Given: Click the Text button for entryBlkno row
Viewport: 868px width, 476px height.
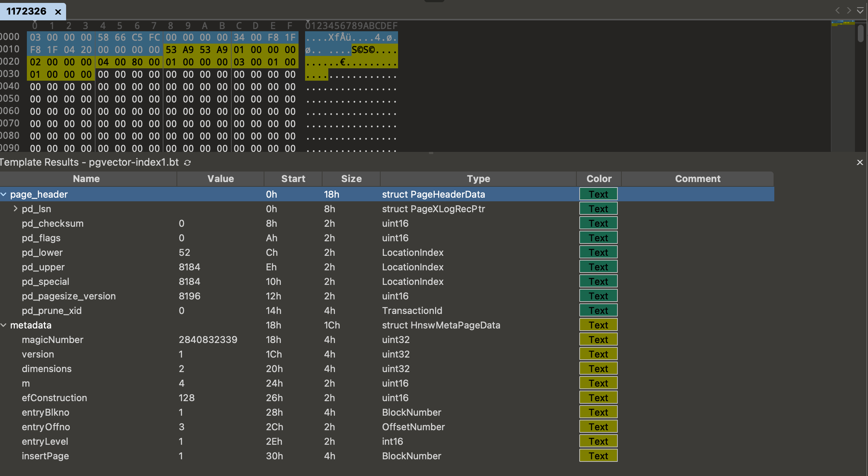Looking at the screenshot, I should pyautogui.click(x=598, y=412).
